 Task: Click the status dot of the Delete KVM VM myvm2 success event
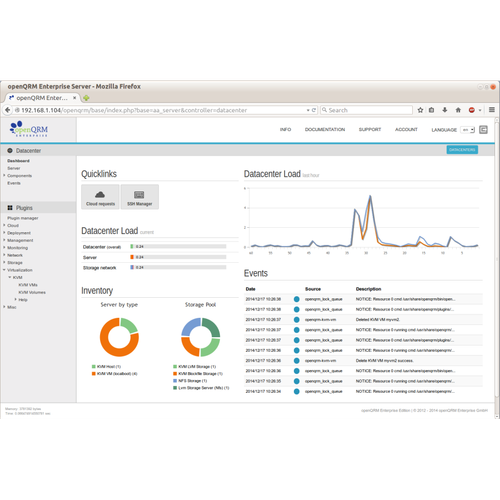click(x=297, y=361)
